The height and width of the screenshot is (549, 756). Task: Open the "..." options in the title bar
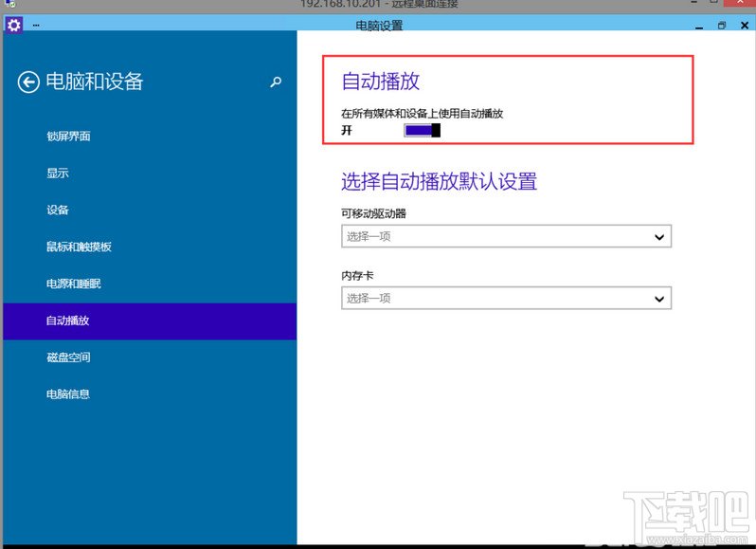coord(36,25)
